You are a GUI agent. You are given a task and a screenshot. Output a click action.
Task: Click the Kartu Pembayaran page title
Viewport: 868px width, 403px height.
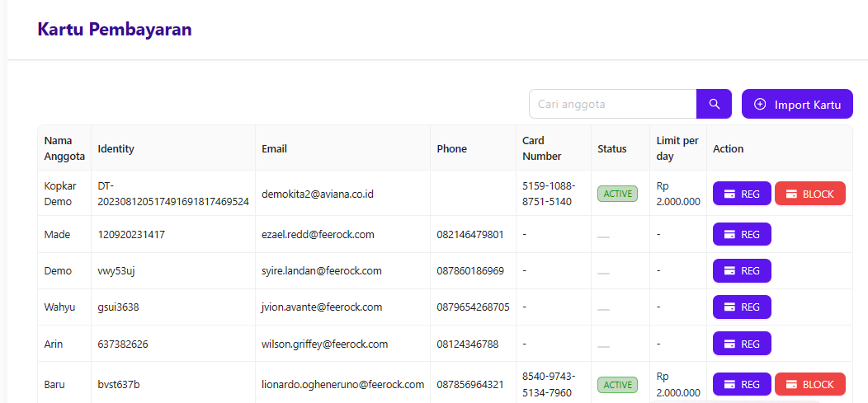[x=115, y=30]
